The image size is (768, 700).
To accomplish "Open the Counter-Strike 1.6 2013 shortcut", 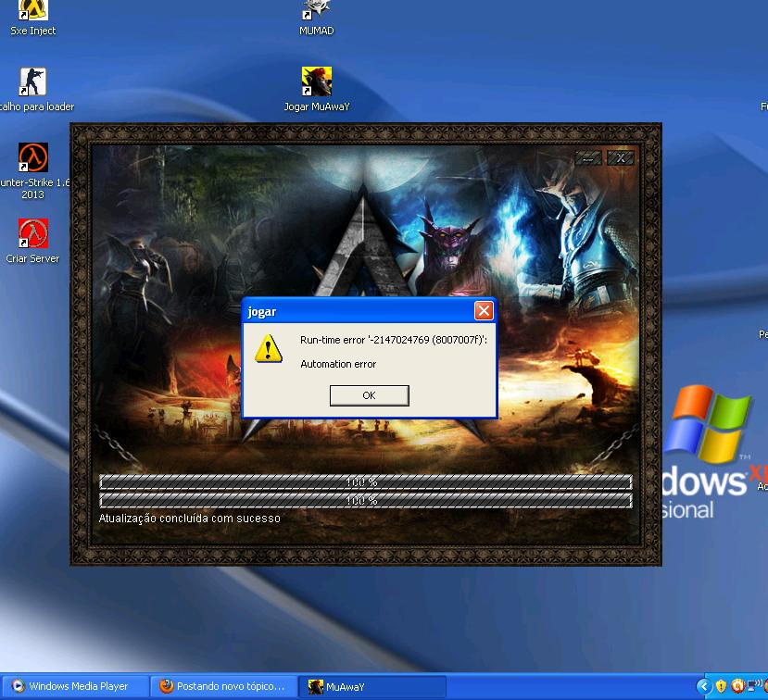I will coord(33,158).
